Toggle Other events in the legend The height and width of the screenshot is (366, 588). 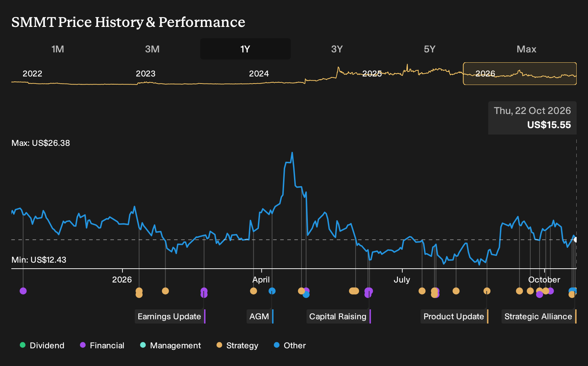click(x=290, y=345)
